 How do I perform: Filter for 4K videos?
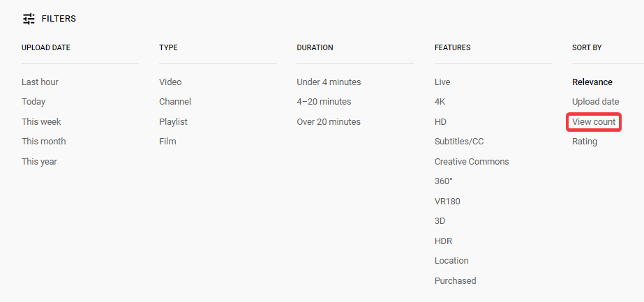point(440,102)
